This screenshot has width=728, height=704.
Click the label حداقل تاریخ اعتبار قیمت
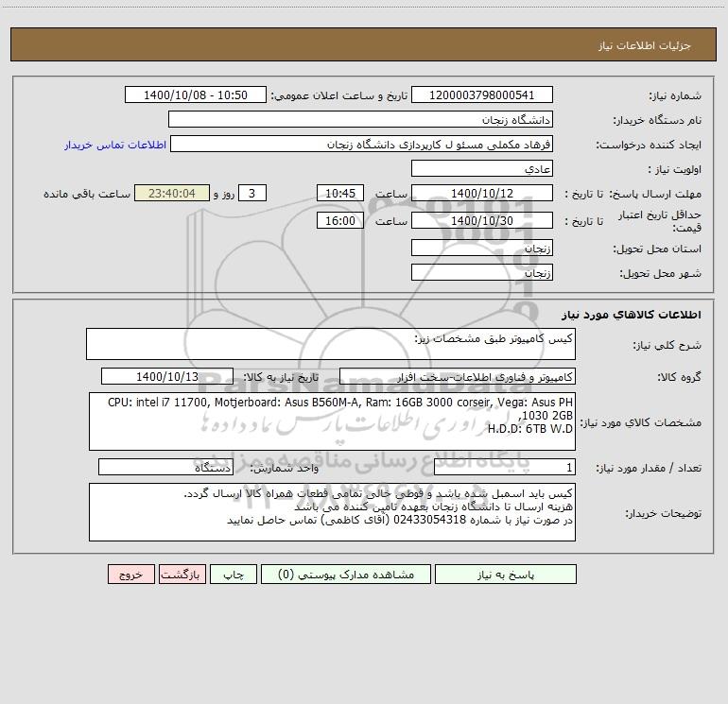pyautogui.click(x=660, y=221)
